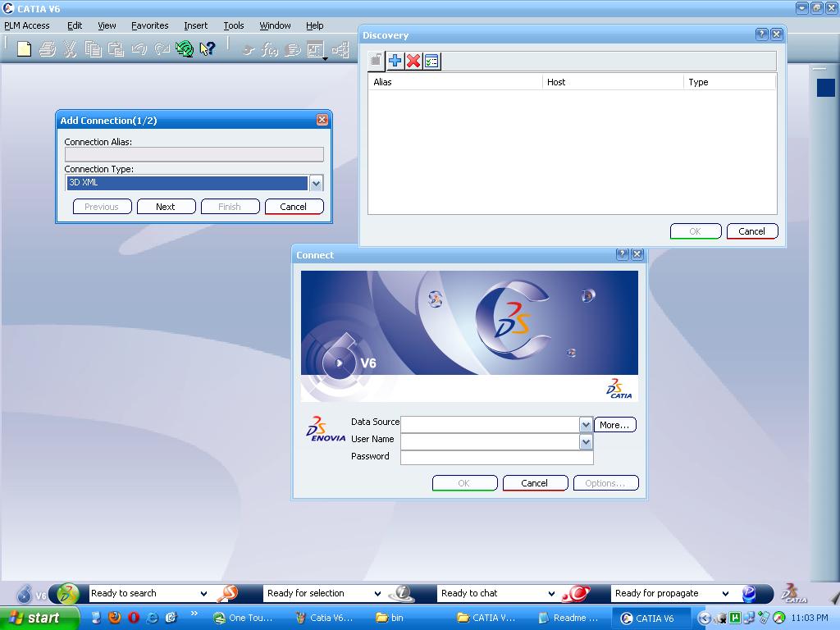The height and width of the screenshot is (630, 840).
Task: Click the DS CATIA logo in bottom bar
Action: 794,594
